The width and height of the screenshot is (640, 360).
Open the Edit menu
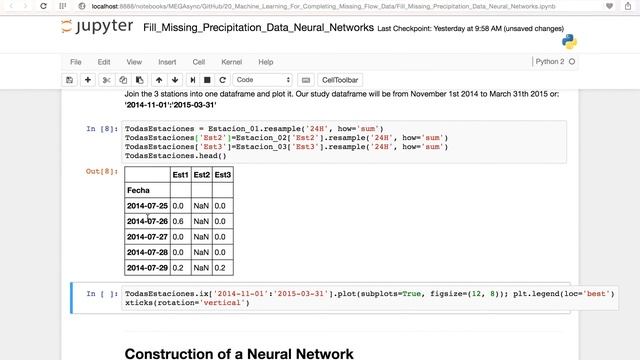(x=104, y=62)
